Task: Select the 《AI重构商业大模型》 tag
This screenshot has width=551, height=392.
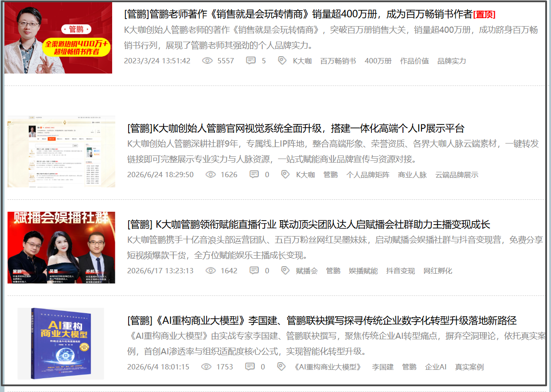Action: [x=328, y=367]
